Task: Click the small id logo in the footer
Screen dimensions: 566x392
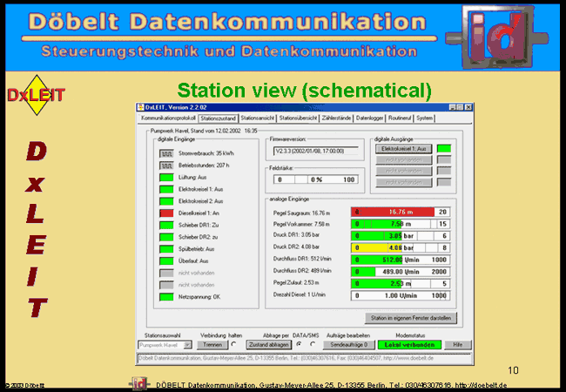Action: click(x=138, y=384)
